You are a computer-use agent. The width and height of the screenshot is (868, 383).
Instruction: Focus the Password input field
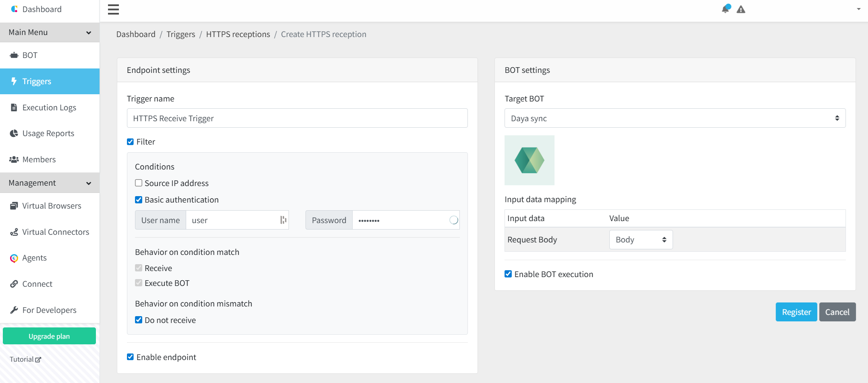pyautogui.click(x=406, y=220)
